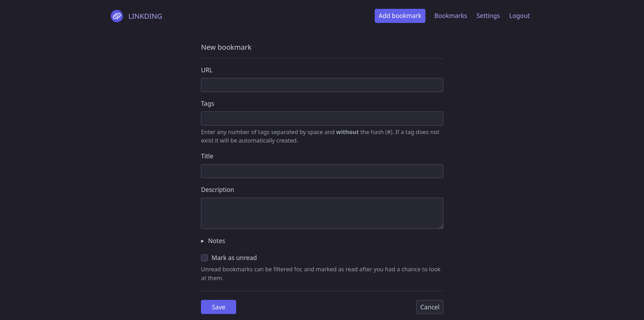Click the Notes section label
The height and width of the screenshot is (320, 644).
(x=216, y=241)
